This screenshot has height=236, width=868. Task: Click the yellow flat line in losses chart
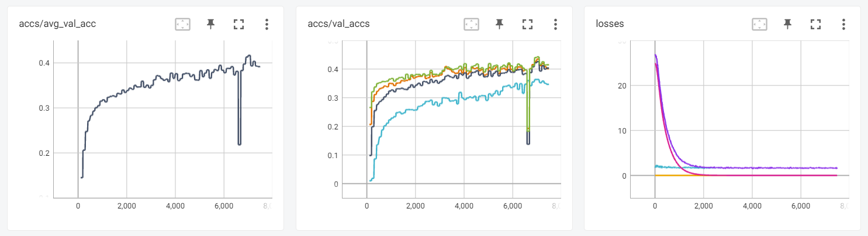tap(678, 175)
